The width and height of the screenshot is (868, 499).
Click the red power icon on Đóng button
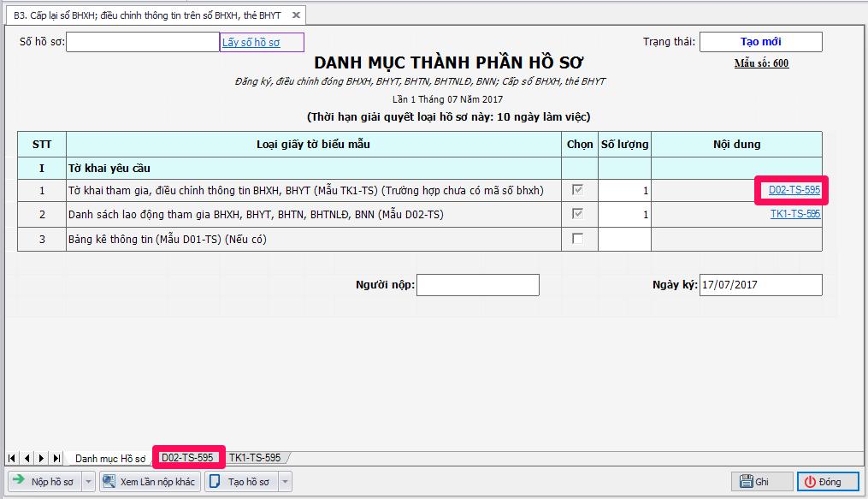coord(810,480)
